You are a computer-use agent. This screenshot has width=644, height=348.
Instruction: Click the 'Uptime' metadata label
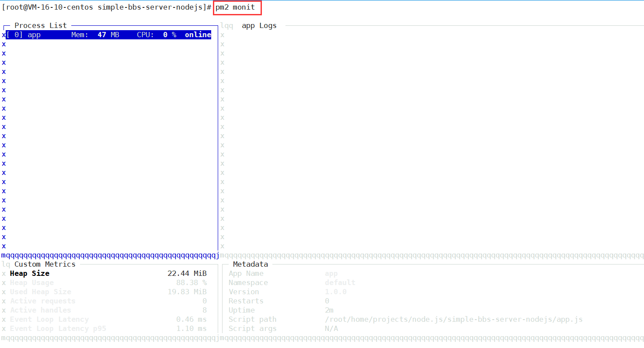242,310
